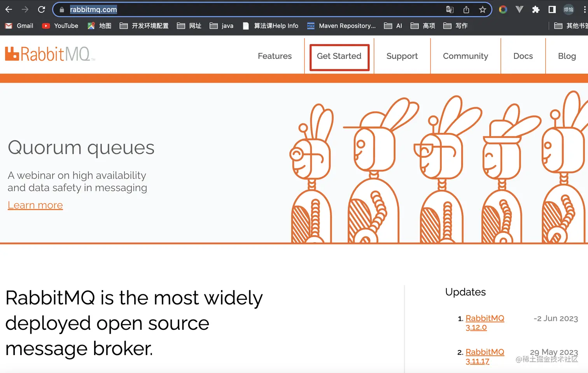Screen dimensions: 588x373
Task: Open the 开发环境配置 bookmark folder
Action: coord(144,26)
